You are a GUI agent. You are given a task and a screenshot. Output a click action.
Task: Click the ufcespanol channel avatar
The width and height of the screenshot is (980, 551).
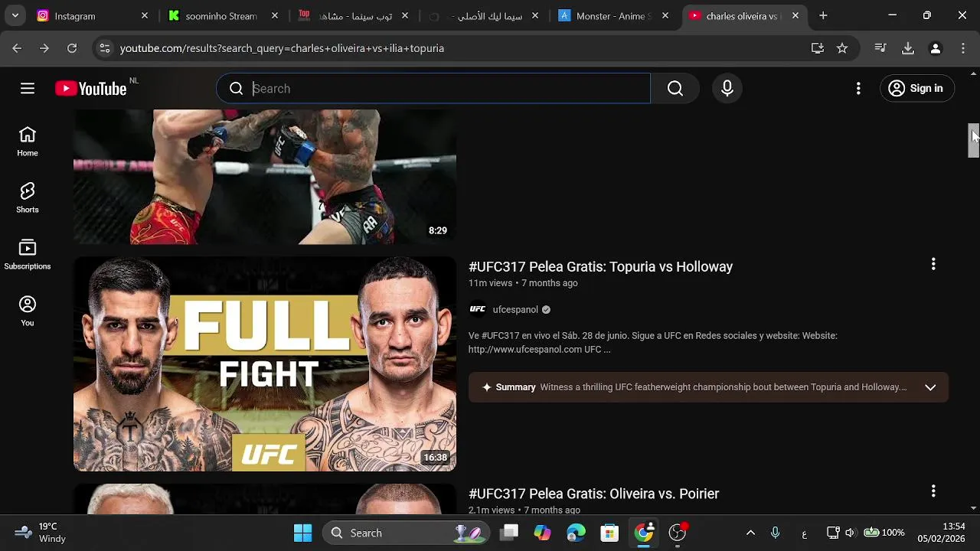(x=478, y=309)
